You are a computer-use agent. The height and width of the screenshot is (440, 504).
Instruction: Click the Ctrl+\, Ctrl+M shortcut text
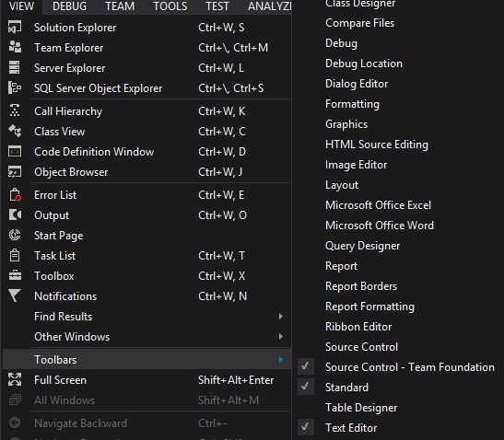(233, 48)
